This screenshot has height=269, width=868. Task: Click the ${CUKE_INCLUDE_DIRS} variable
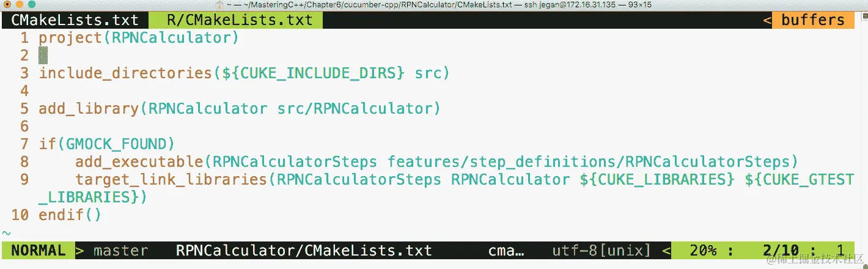tap(314, 73)
